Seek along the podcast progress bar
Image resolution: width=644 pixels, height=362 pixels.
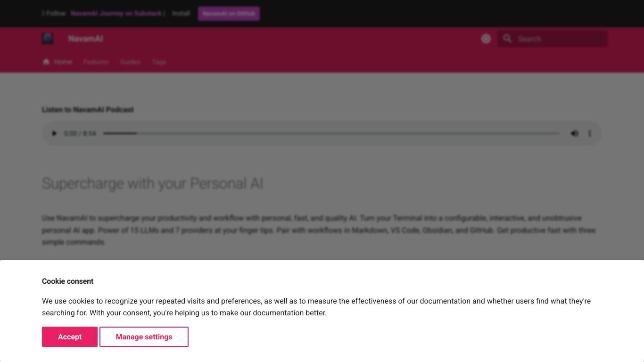331,133
